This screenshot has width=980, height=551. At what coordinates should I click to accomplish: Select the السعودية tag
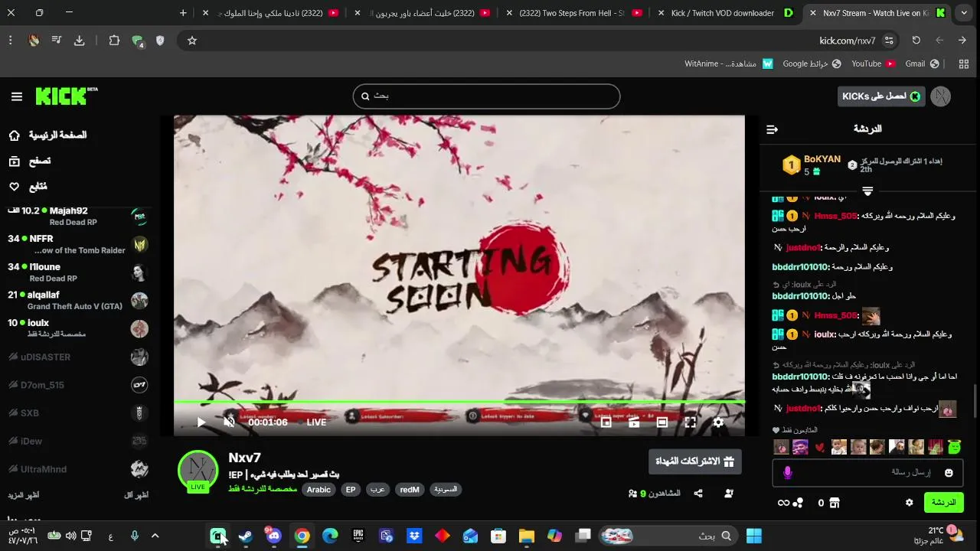446,490
